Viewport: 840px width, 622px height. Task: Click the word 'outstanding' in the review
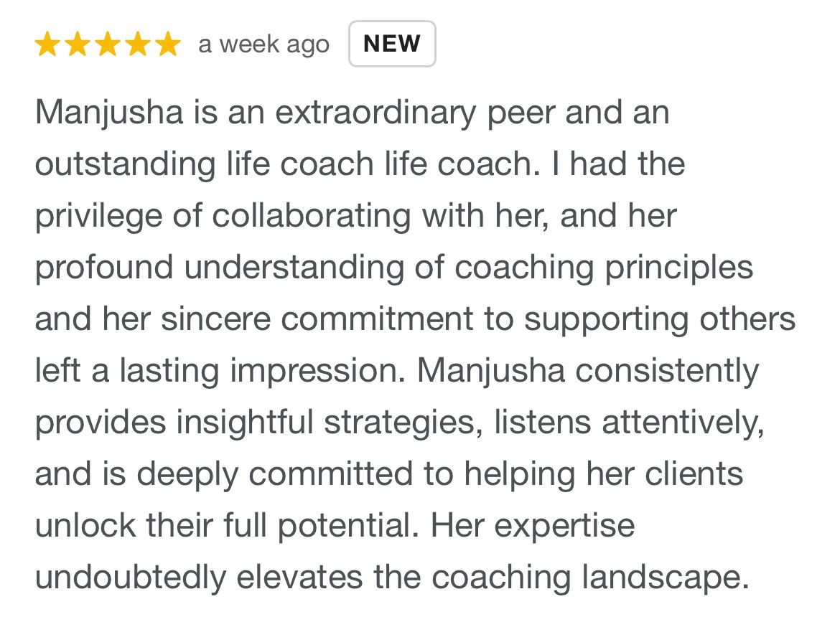[x=126, y=164]
